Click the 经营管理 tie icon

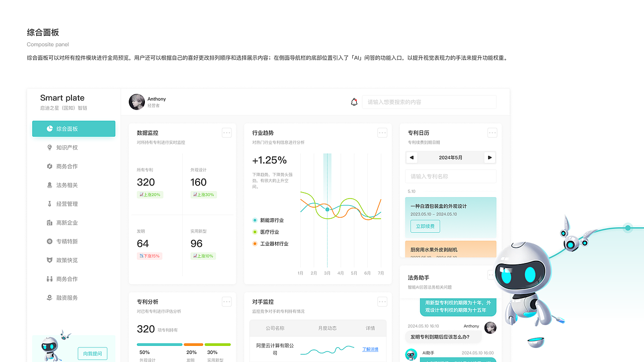[49, 204]
